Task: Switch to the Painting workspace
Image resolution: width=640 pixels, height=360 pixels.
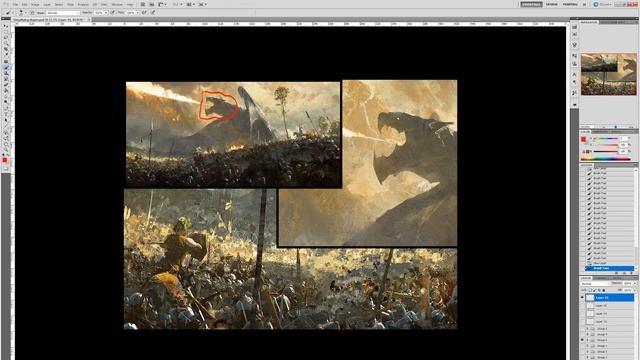Action: pyautogui.click(x=570, y=4)
